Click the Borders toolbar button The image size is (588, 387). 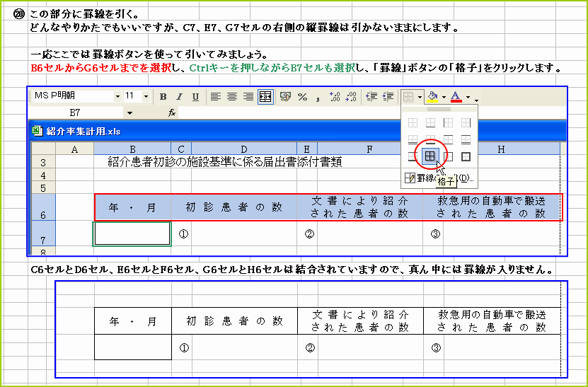[408, 97]
